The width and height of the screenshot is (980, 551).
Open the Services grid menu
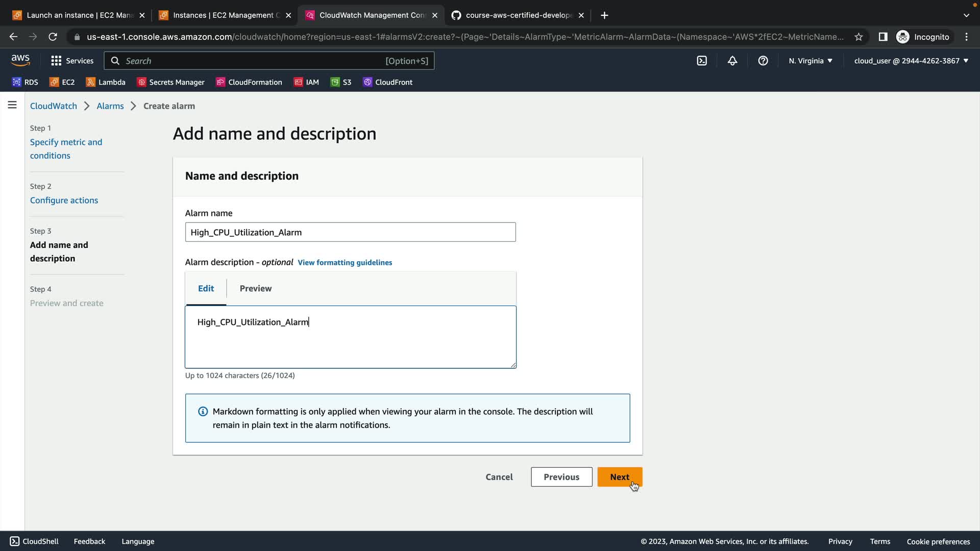coord(72,61)
